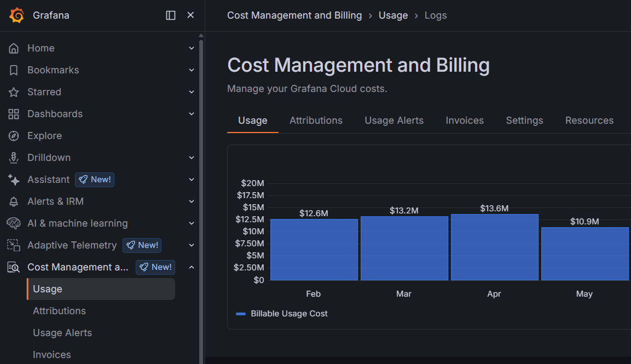Viewport: 631px width, 364px height.
Task: Expand the Dashboards menu chevron
Action: tap(191, 114)
